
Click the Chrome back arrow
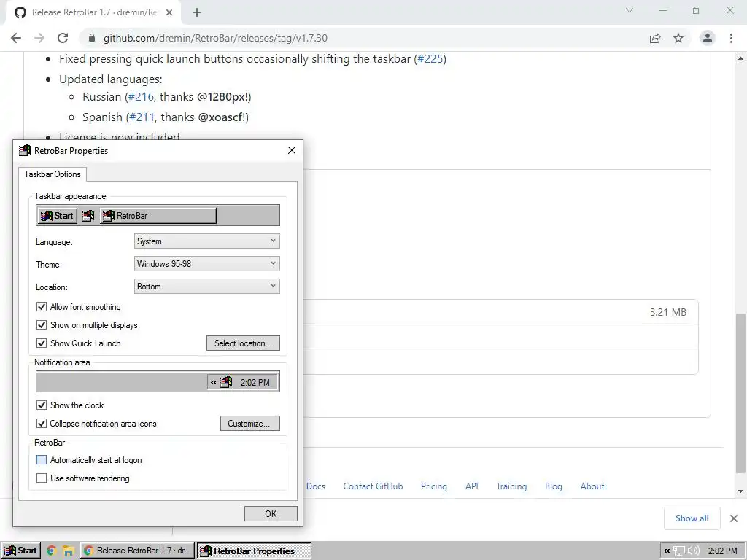click(x=16, y=38)
